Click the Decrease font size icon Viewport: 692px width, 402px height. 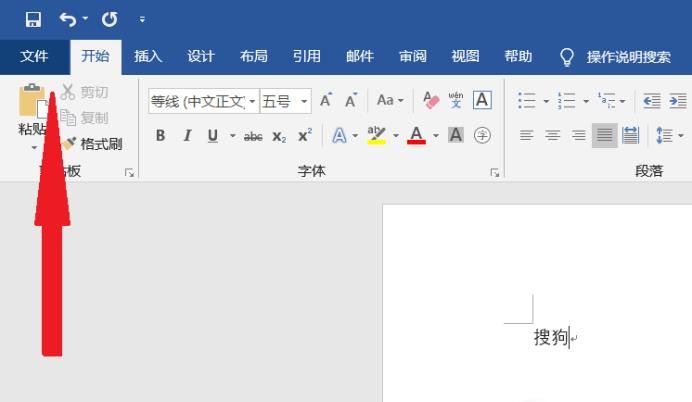pyautogui.click(x=351, y=100)
